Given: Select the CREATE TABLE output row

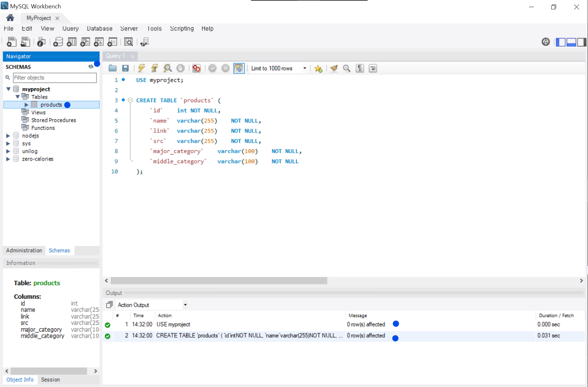Looking at the screenshot, I should pyautogui.click(x=344, y=336).
